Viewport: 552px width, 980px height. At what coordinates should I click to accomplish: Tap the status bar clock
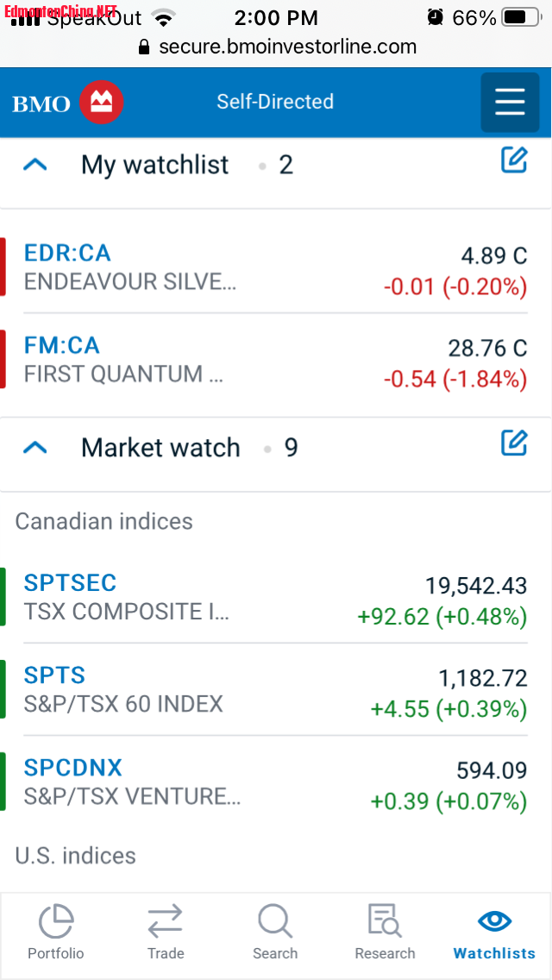276,17
